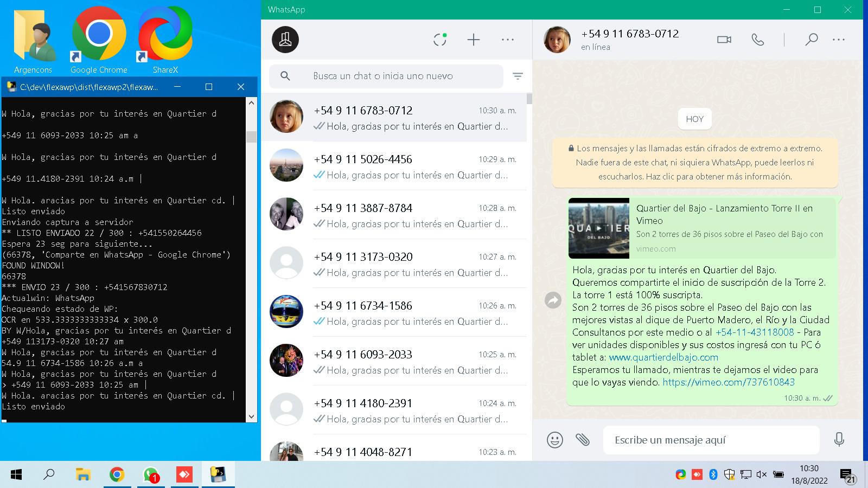This screenshot has width=868, height=488.
Task: Click the contact name in chat header
Action: pyautogui.click(x=630, y=34)
